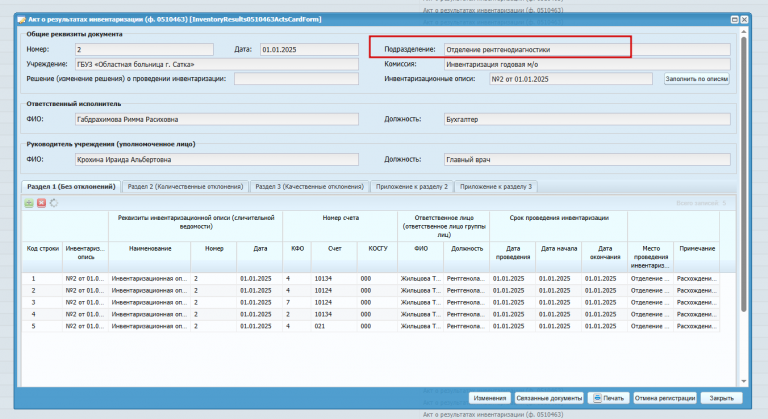This screenshot has height=419, width=768.
Task: Click the Примечание column header
Action: (x=697, y=257)
